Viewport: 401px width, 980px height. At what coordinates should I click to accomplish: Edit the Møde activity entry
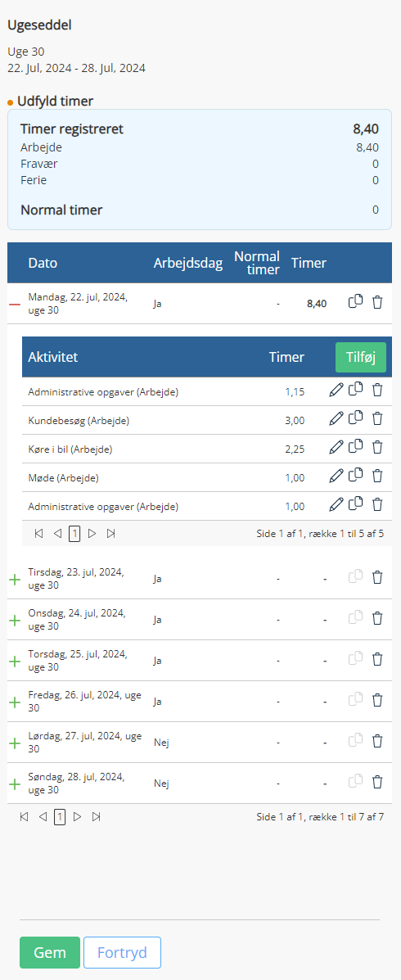tap(336, 476)
